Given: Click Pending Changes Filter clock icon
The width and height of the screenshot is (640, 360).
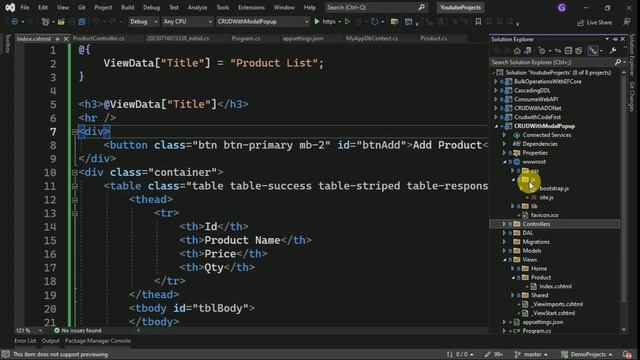Looking at the screenshot, I should click(542, 51).
